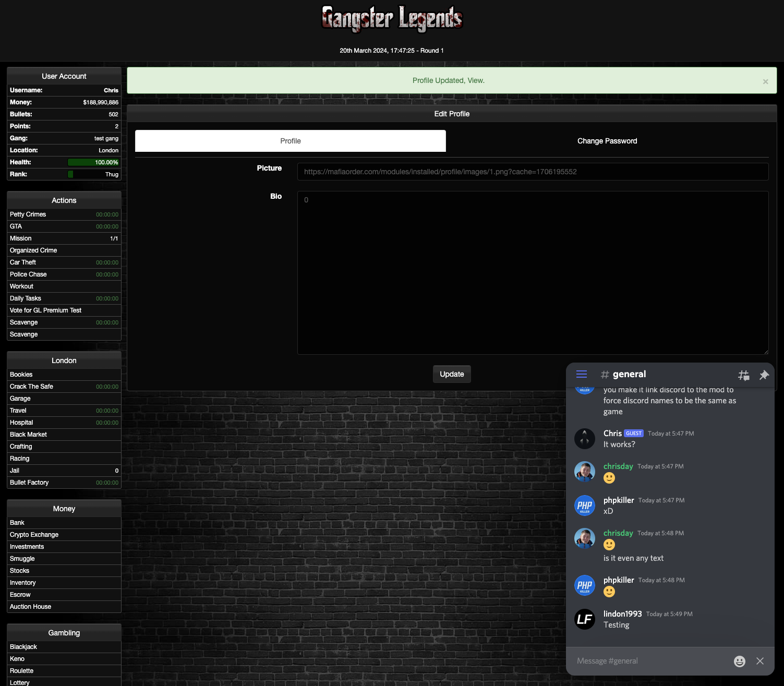Open the Discord widget hamburger menu
784x686 pixels.
(x=582, y=374)
